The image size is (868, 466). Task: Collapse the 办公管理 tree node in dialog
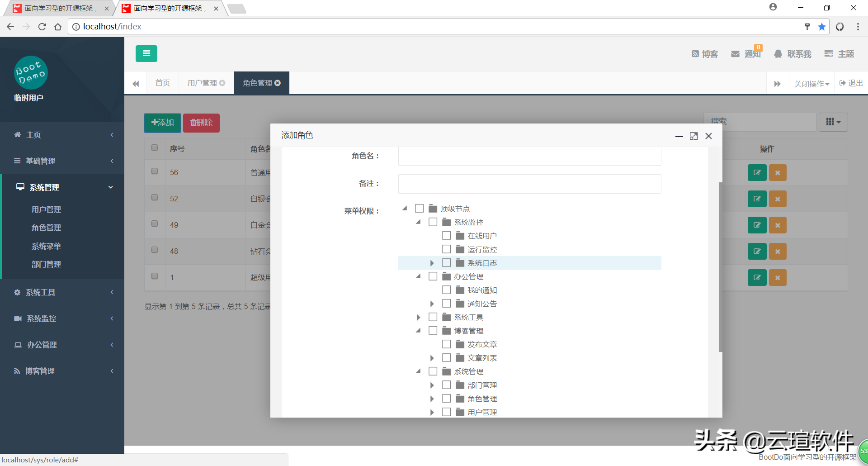point(418,276)
